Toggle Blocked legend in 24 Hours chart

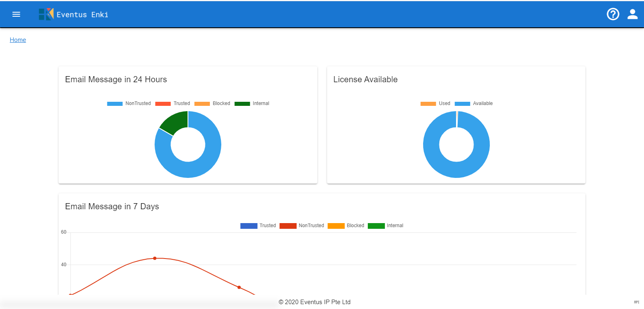click(212, 103)
